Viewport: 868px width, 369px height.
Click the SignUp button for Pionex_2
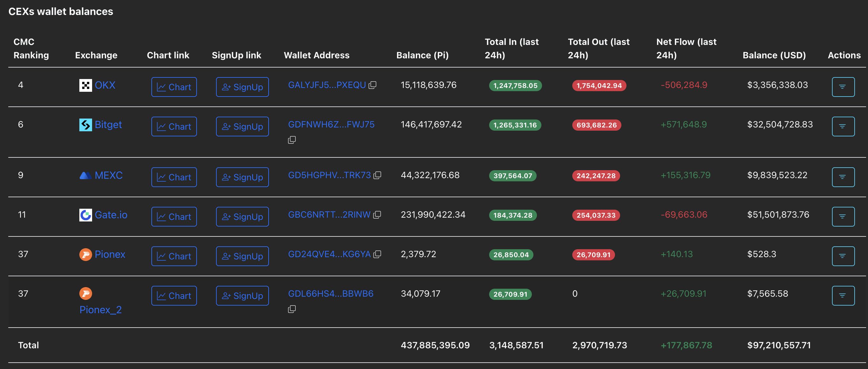point(242,295)
